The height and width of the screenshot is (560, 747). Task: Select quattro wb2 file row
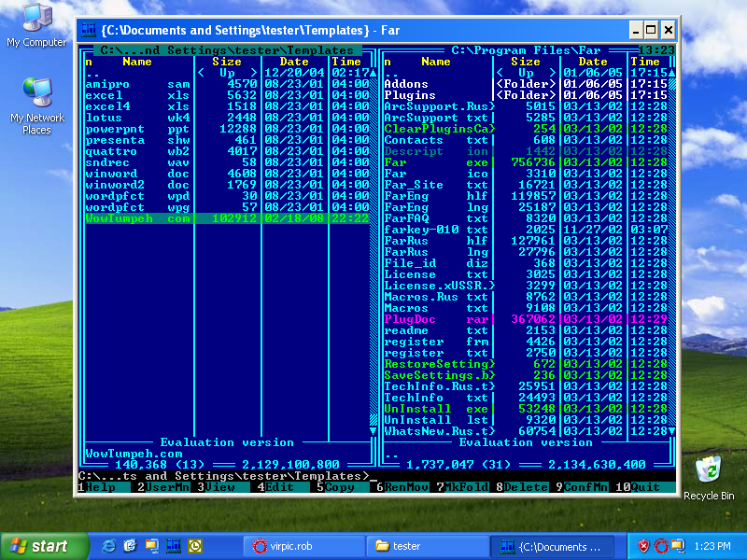pyautogui.click(x=227, y=151)
